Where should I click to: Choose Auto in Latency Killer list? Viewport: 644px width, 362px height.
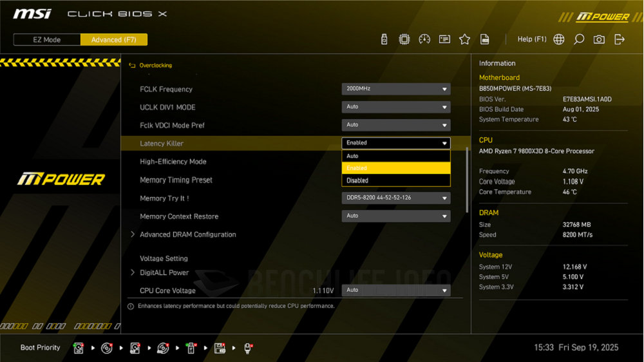click(x=396, y=156)
